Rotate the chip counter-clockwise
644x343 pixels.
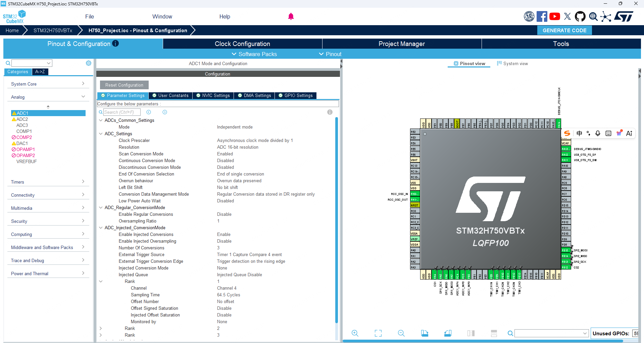coord(448,333)
